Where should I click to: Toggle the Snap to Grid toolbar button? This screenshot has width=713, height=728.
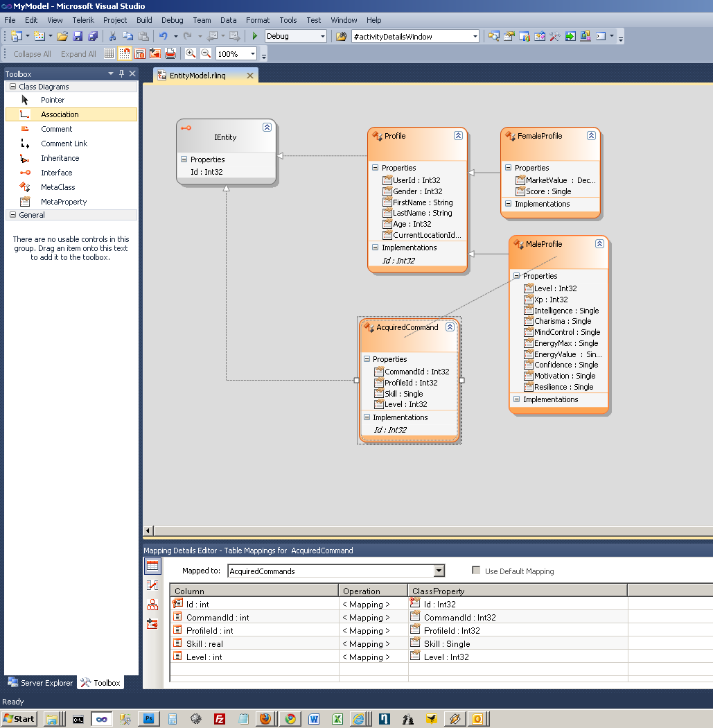pyautogui.click(x=125, y=53)
